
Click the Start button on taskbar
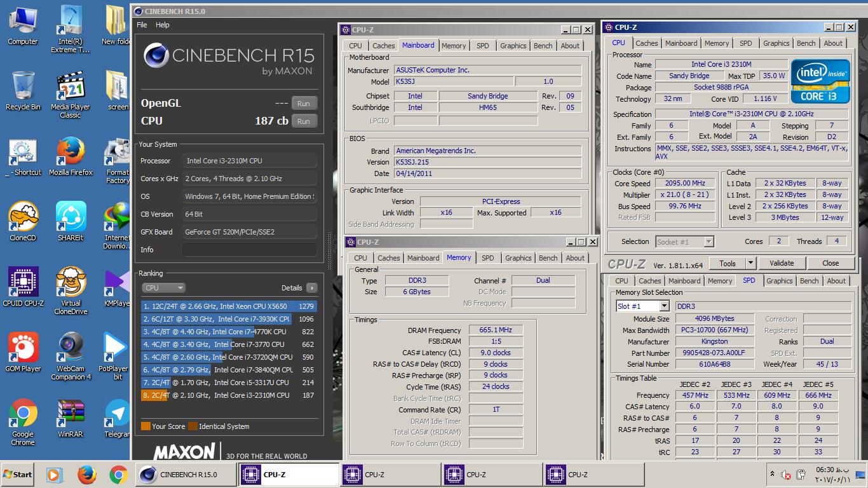18,474
